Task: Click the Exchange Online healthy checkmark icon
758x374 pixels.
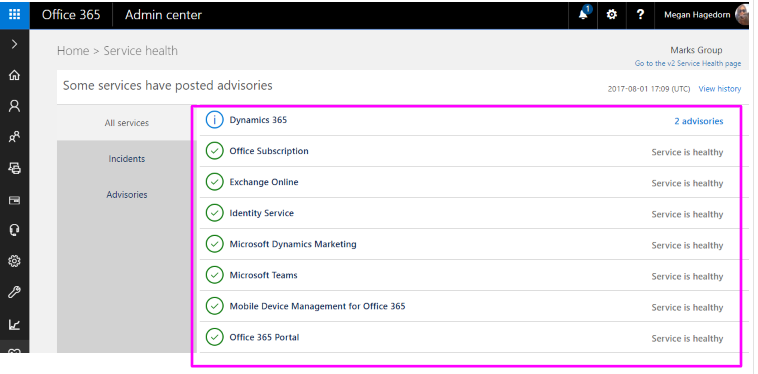Action: (x=214, y=182)
